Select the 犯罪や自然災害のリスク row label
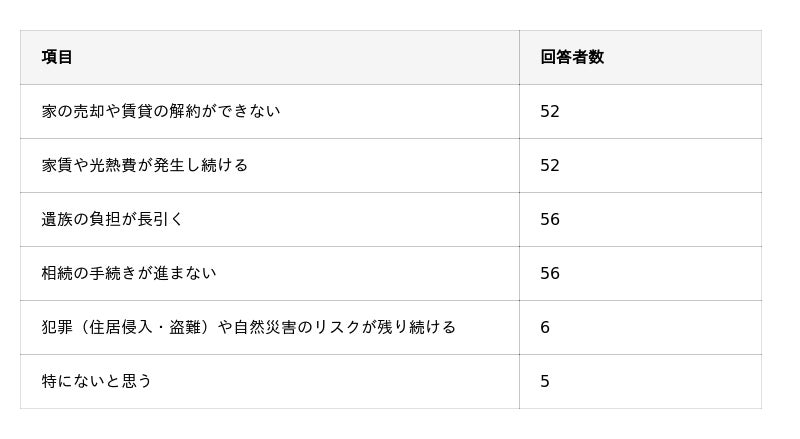This screenshot has width=800, height=439. [x=249, y=327]
